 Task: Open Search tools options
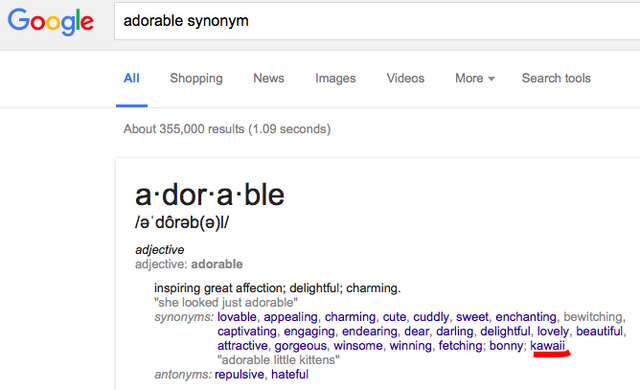coord(556,78)
